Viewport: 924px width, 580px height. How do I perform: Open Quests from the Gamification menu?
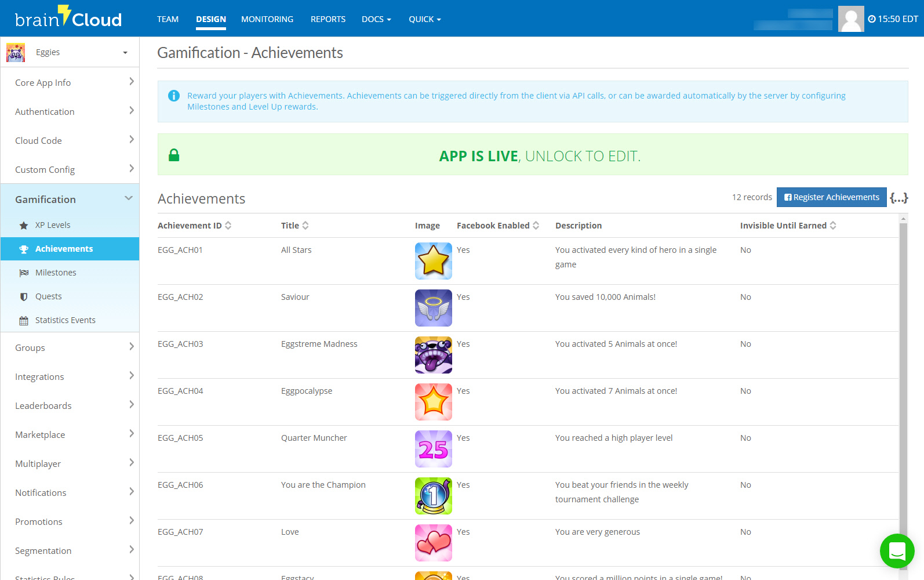click(48, 296)
